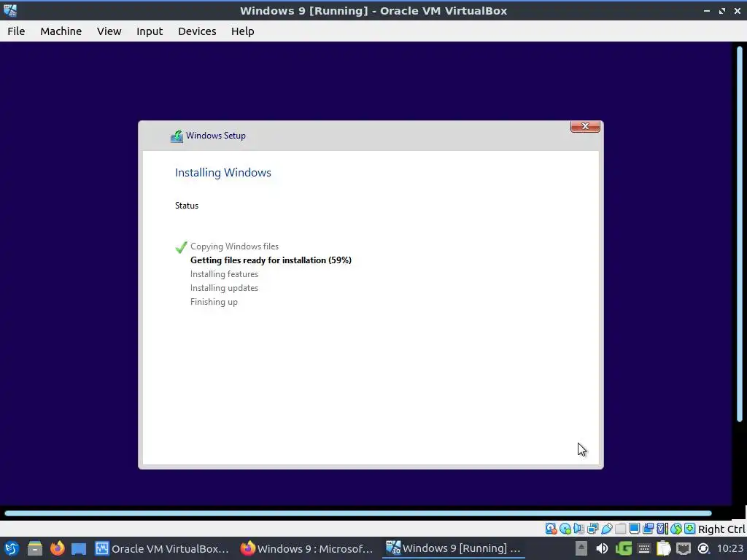747x560 pixels.
Task: Click the green G tray icon
Action: (623, 548)
